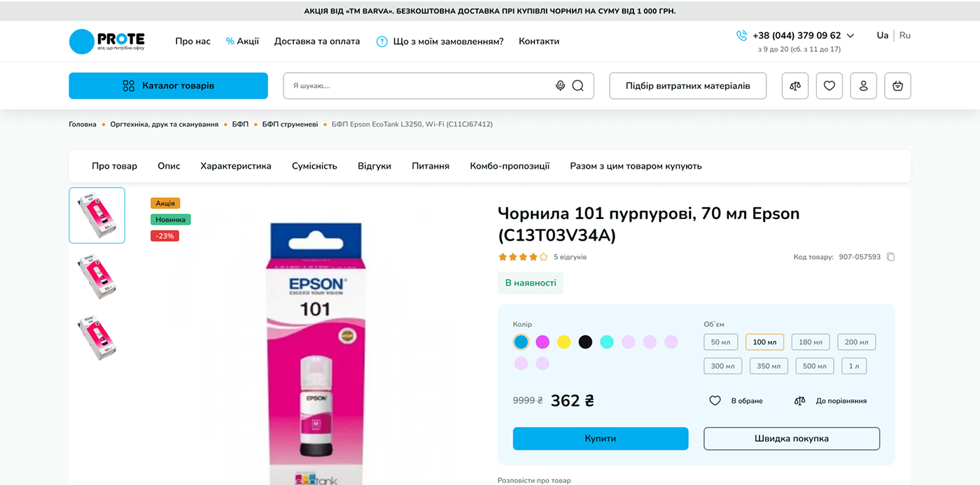Screen dimensions: 980x485
Task: Select the 500 мл volume option
Action: (x=814, y=366)
